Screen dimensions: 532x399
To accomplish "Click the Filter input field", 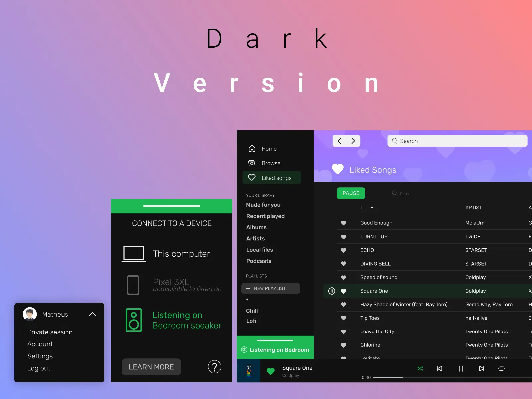I will tap(404, 193).
